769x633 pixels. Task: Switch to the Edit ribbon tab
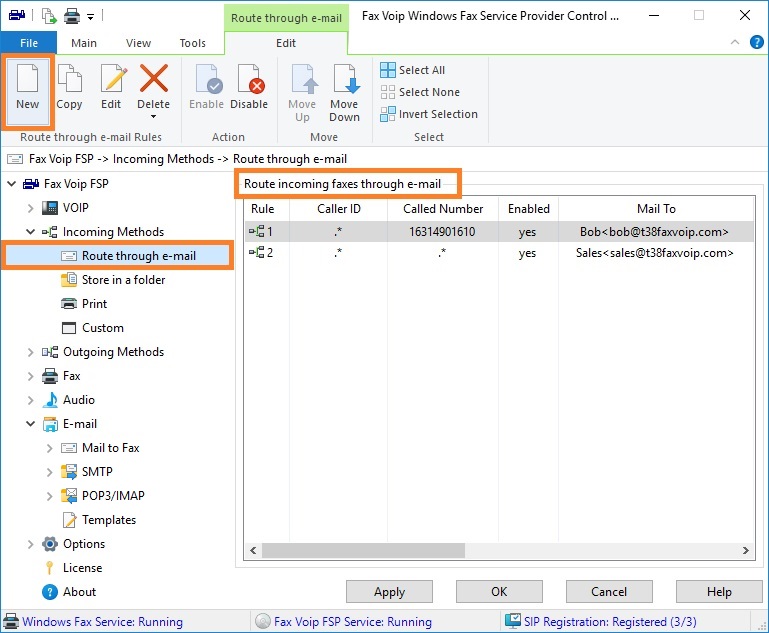[286, 43]
